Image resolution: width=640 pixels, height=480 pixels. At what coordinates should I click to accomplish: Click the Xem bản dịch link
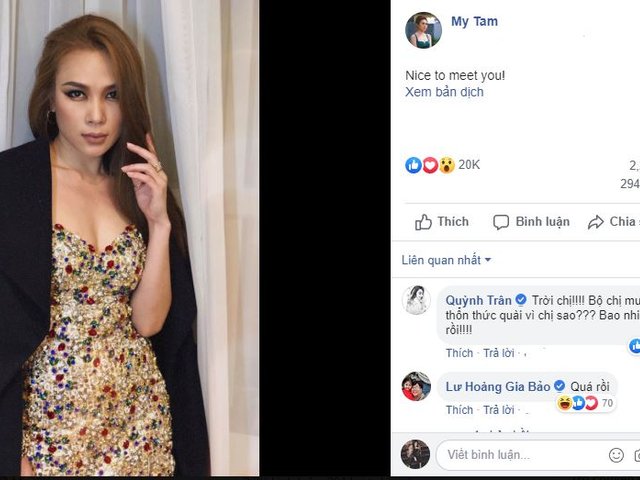(444, 92)
